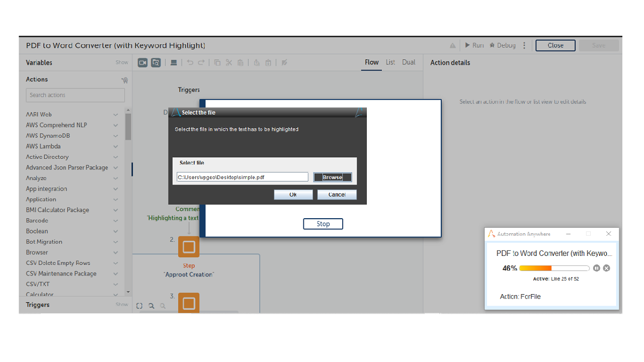644x362 pixels.
Task: Click the find-in-bot search toolbar icon
Action: (156, 62)
